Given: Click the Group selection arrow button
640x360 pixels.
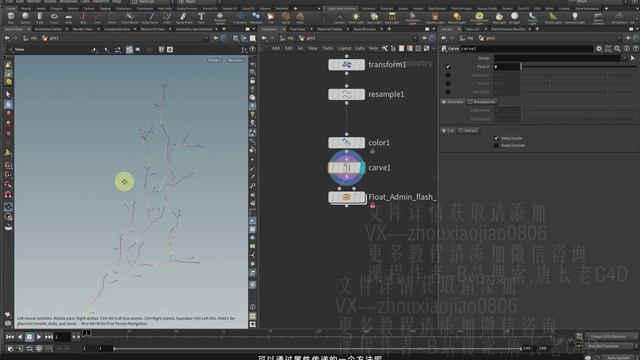Looking at the screenshot, I should pyautogui.click(x=633, y=58).
